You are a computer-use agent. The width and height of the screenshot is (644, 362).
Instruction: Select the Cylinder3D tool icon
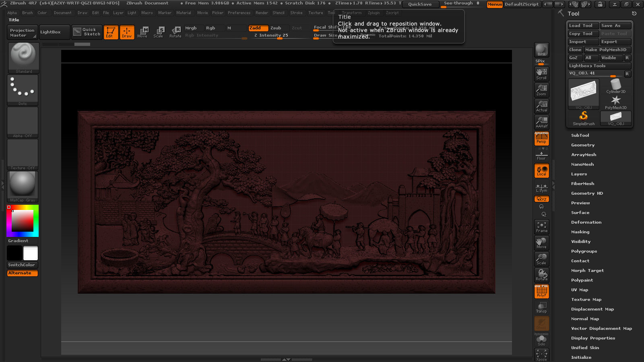[616, 86]
